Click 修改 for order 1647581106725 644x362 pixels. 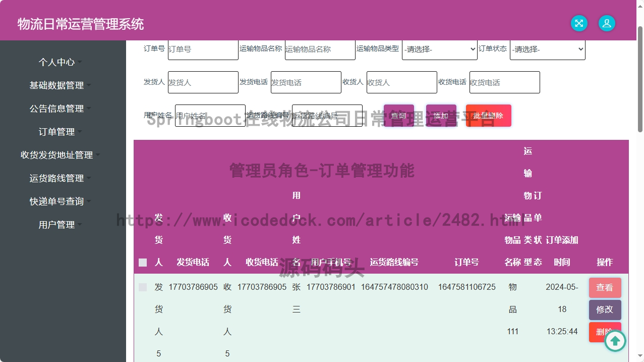pos(605,310)
